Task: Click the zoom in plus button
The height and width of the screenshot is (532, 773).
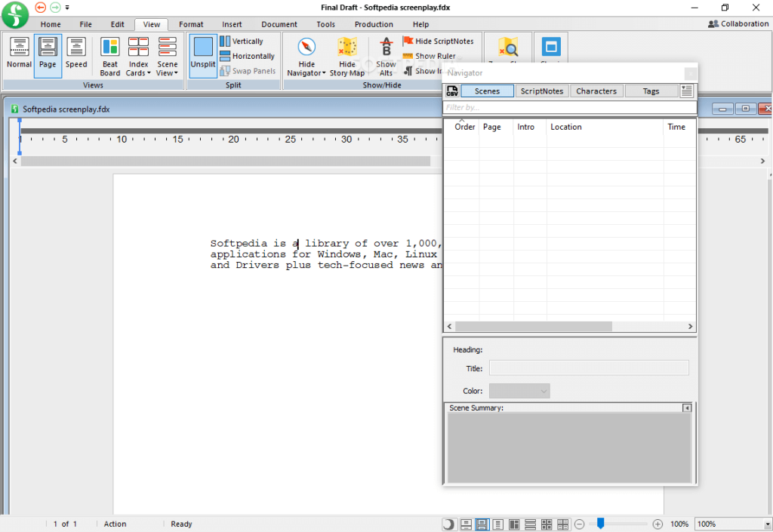Action: coord(658,524)
